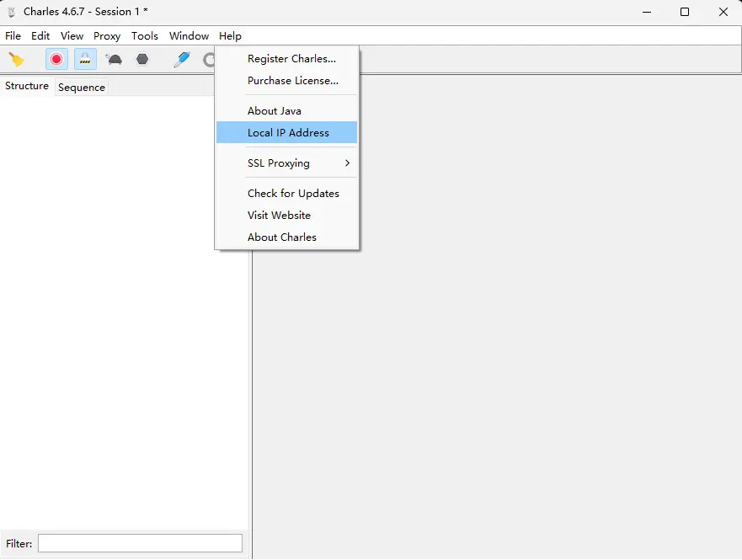Screen dimensions: 742x560
Task: Close the Charles window
Action: 723,12
